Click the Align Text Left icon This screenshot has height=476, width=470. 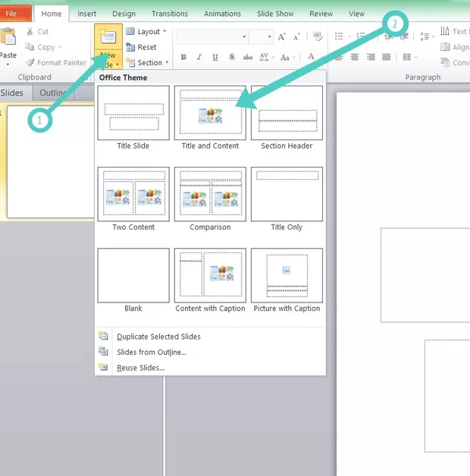[x=338, y=58]
